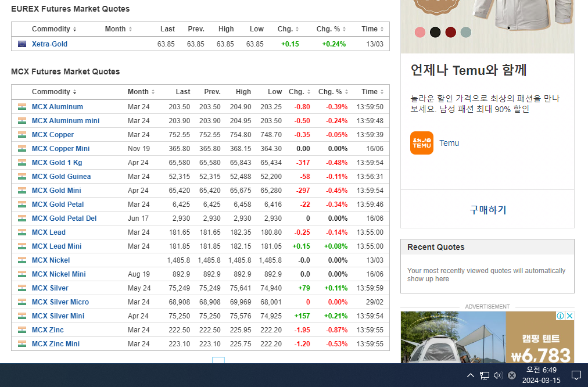588x387 pixels.
Task: Click the India flag next to MCX Silver
Action: [x=22, y=288]
